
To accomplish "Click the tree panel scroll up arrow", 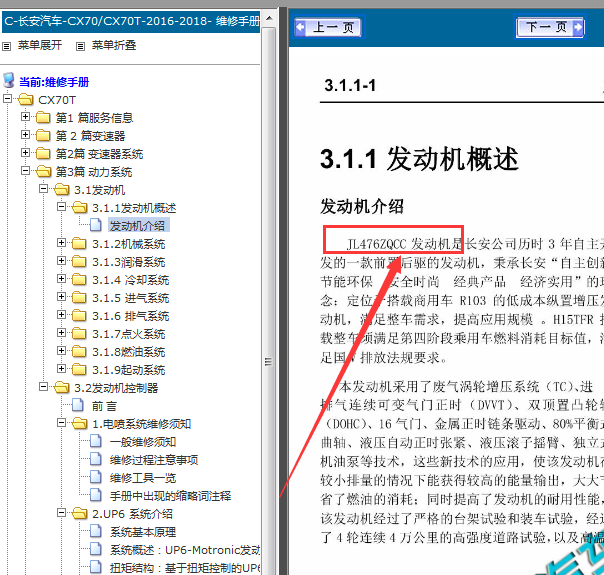I will click(269, 18).
